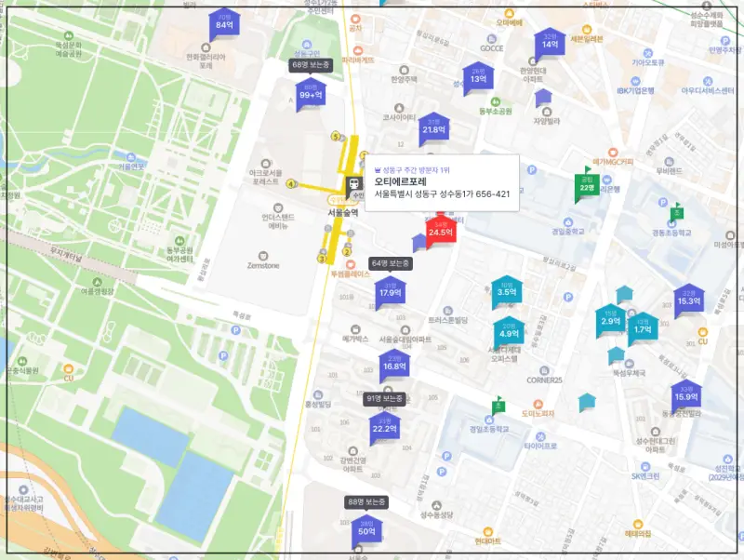Open the 15.3억 price marker
Screen dimensions: 744x560
tap(689, 300)
